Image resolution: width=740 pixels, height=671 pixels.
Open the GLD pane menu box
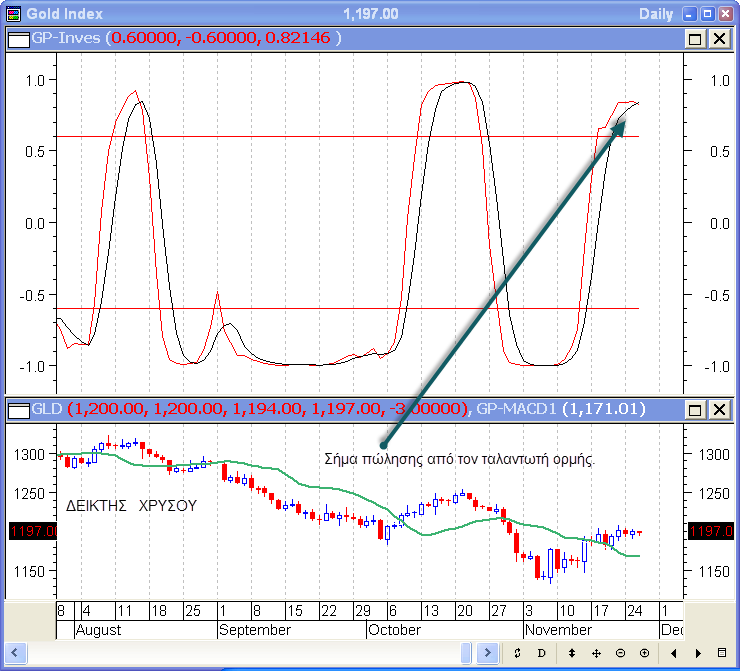[19, 409]
